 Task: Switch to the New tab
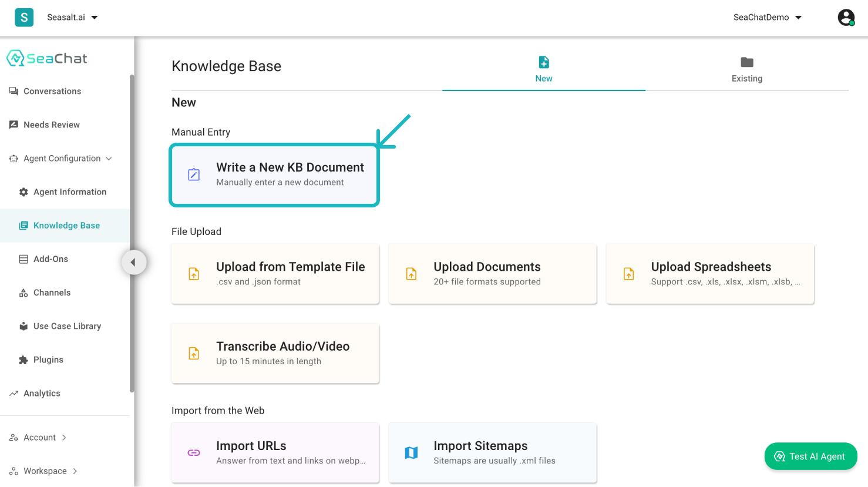(544, 70)
